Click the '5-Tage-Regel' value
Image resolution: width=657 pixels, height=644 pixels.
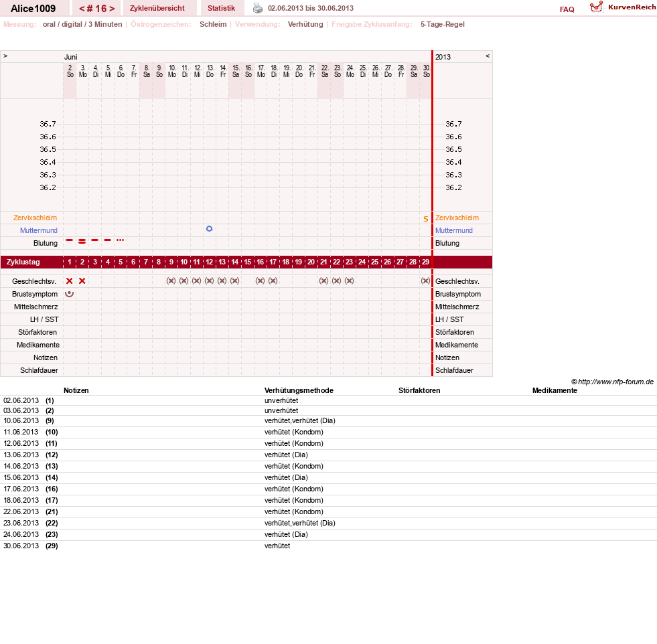pyautogui.click(x=443, y=24)
